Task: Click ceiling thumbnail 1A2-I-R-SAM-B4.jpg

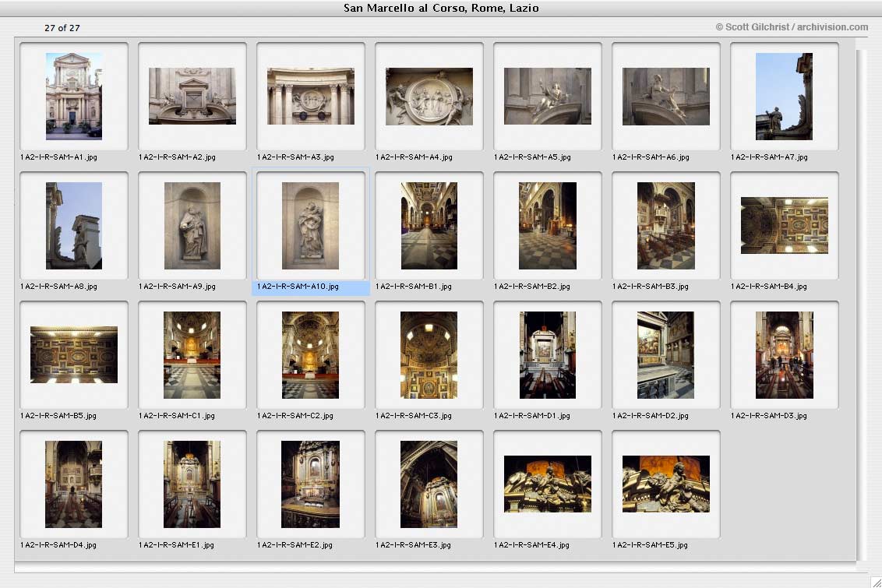Action: (784, 225)
